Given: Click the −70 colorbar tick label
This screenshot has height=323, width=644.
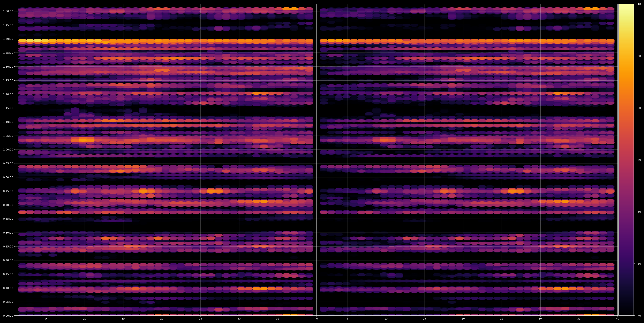Looking at the screenshot, I should [638, 315].
